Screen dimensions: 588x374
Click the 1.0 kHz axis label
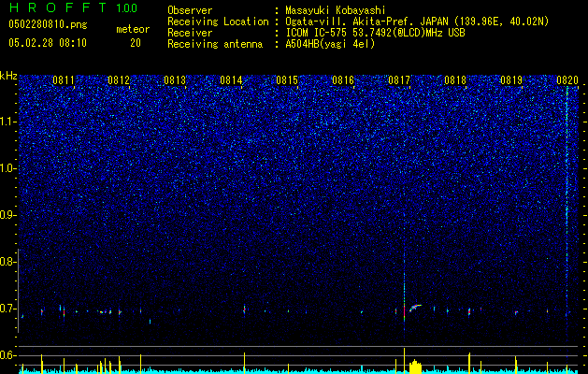8,169
